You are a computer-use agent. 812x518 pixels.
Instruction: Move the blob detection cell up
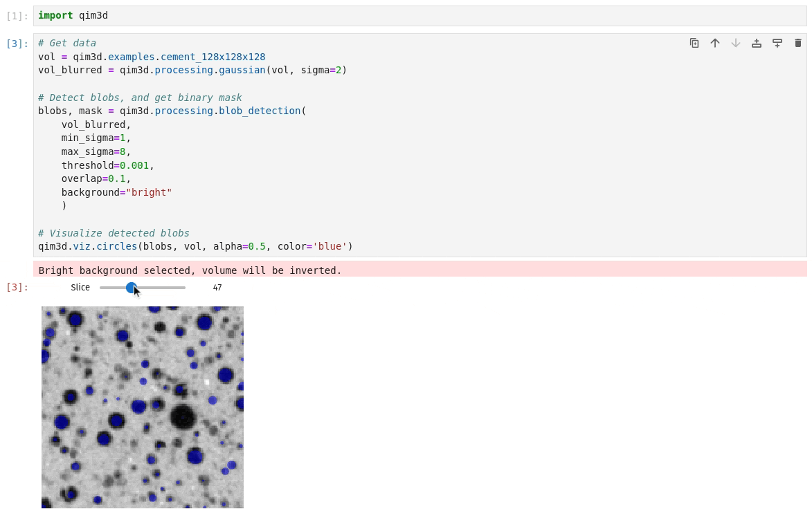click(715, 43)
